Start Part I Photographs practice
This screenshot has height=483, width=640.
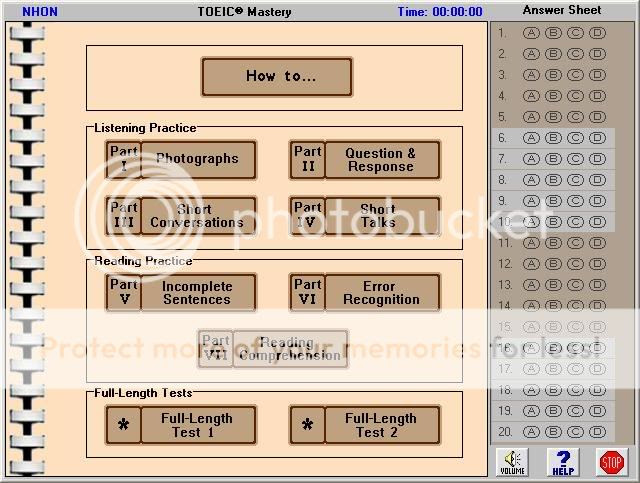(181, 160)
